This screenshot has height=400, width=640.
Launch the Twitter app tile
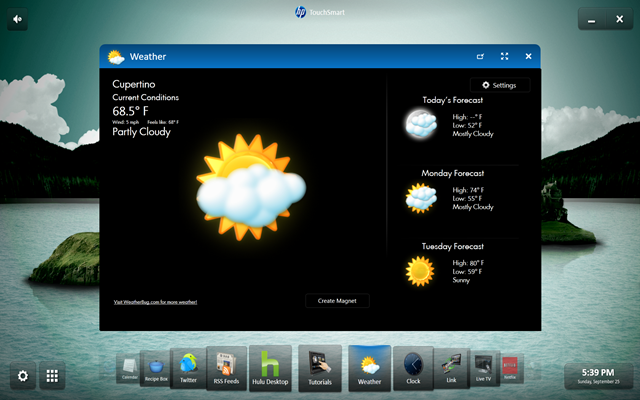pos(188,368)
